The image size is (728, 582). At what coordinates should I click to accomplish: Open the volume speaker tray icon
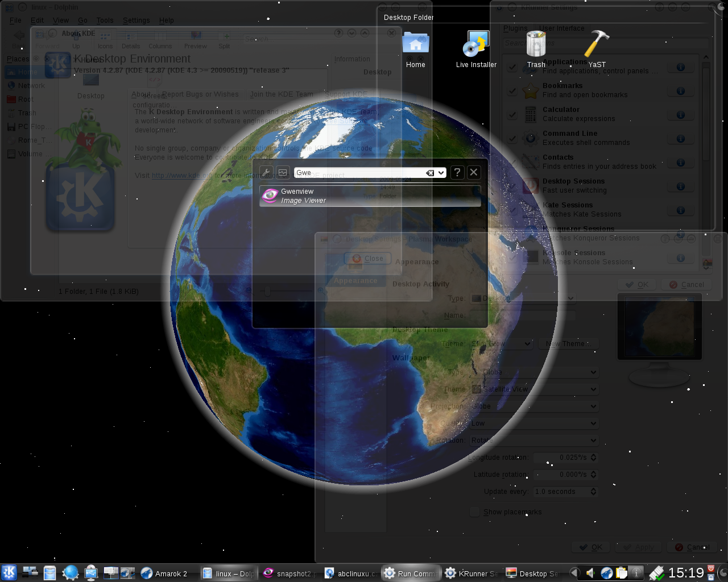click(x=591, y=573)
